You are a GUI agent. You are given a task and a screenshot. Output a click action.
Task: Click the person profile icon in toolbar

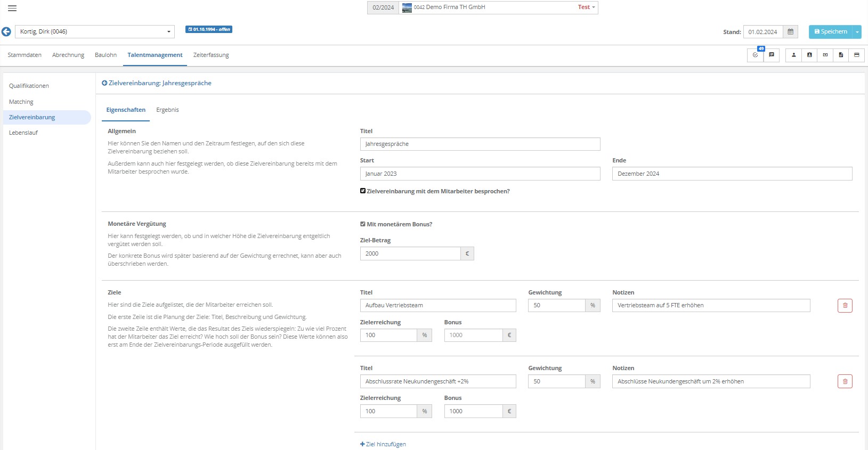(793, 55)
